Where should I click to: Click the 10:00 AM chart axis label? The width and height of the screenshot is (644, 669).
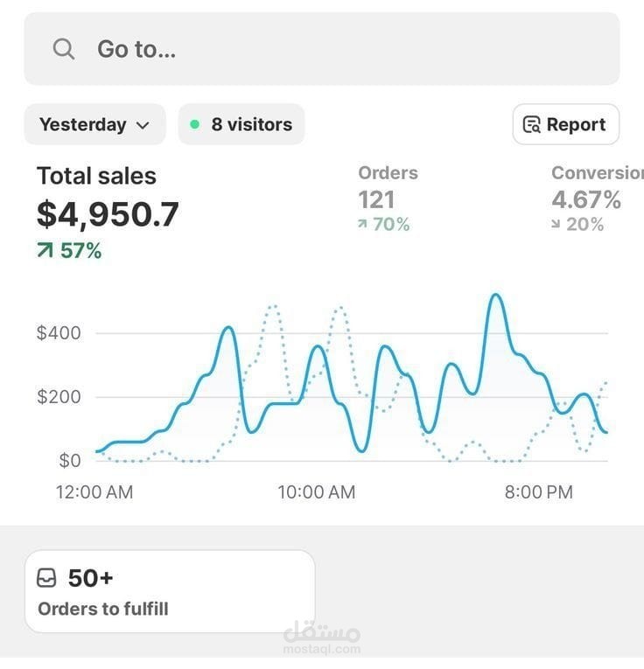coord(317,492)
